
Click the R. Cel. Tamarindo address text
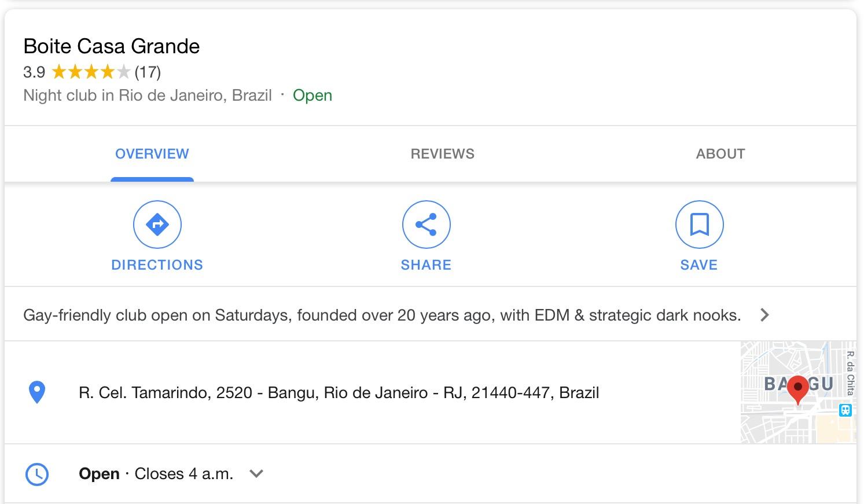coord(339,393)
